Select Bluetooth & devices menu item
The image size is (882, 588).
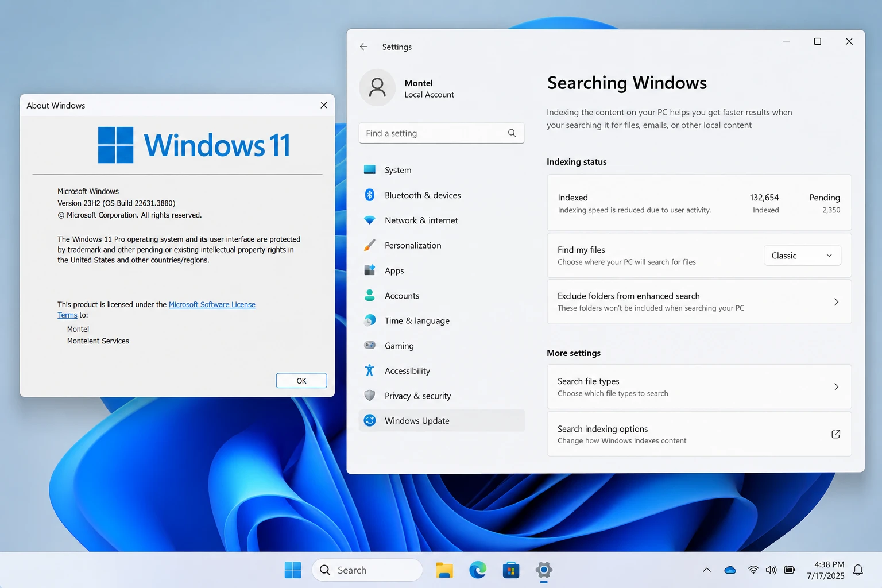point(442,195)
